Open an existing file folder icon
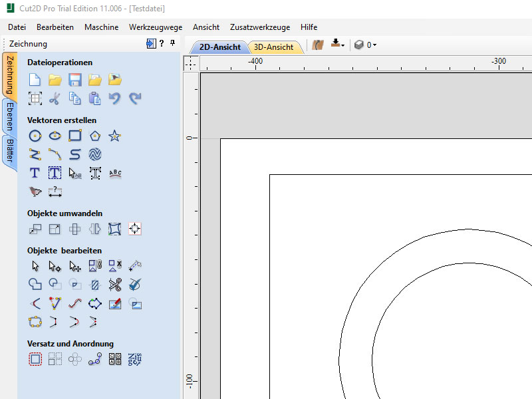This screenshot has height=399, width=532. coord(55,80)
